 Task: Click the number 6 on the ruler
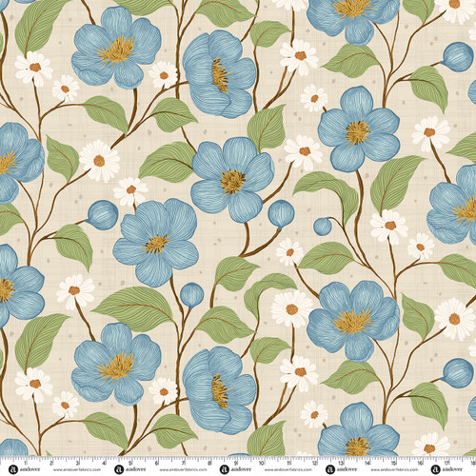157,464
